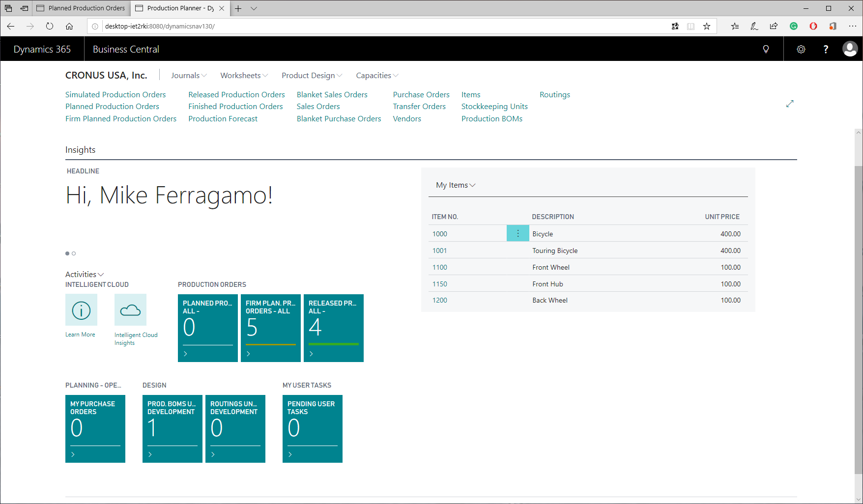Screen dimensions: 863x504
Task: Open the Grammarly extension icon
Action: tap(794, 26)
